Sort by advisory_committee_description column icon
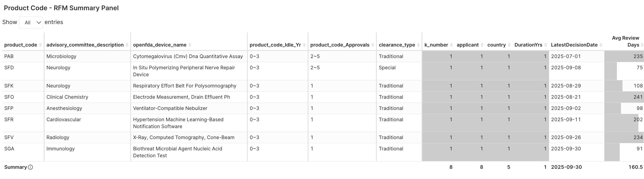This screenshot has width=644, height=179. click(127, 45)
